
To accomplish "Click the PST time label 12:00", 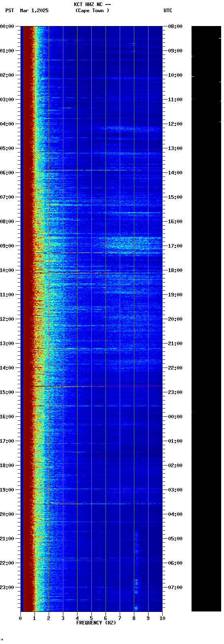I will pyautogui.click(x=7, y=319).
